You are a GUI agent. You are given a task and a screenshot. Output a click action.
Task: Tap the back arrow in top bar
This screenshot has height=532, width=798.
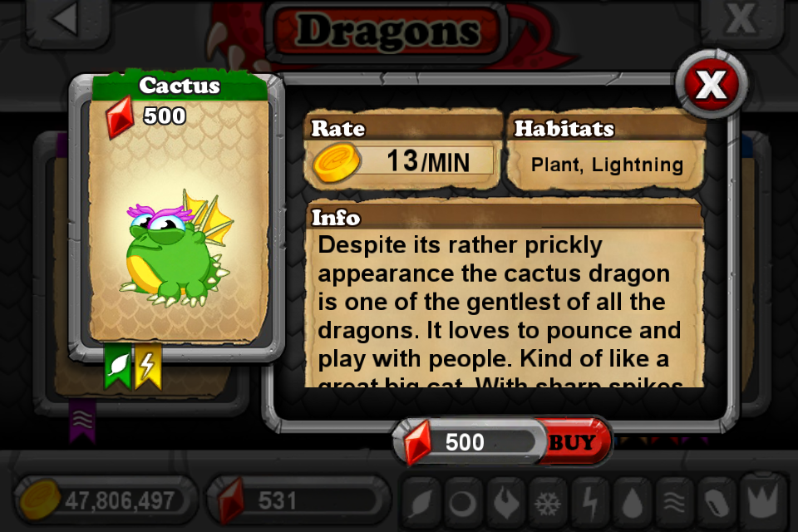point(67,19)
